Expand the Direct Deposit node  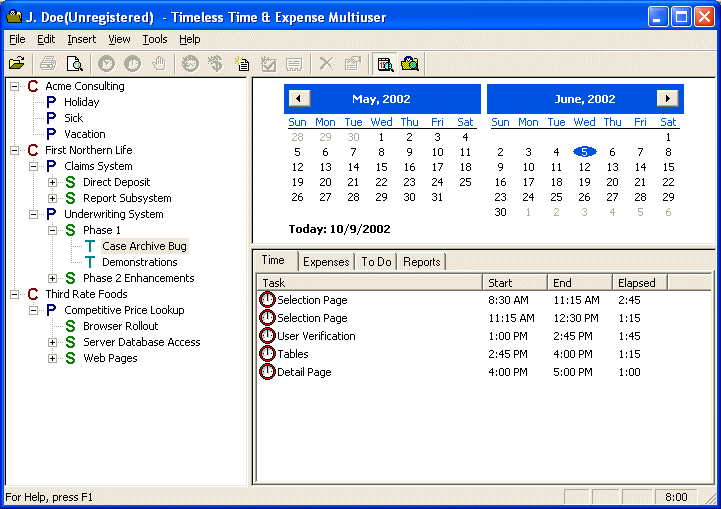52,182
